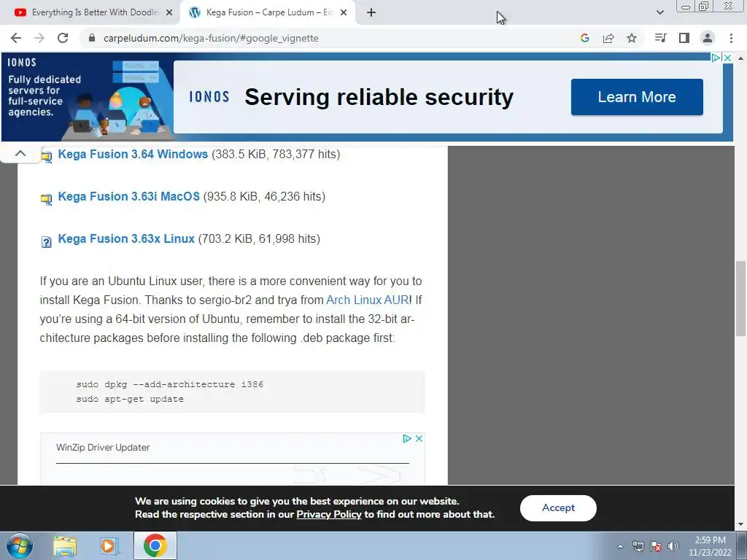This screenshot has width=747, height=560.
Task: Click the scrollbar down arrow
Action: coord(740,525)
